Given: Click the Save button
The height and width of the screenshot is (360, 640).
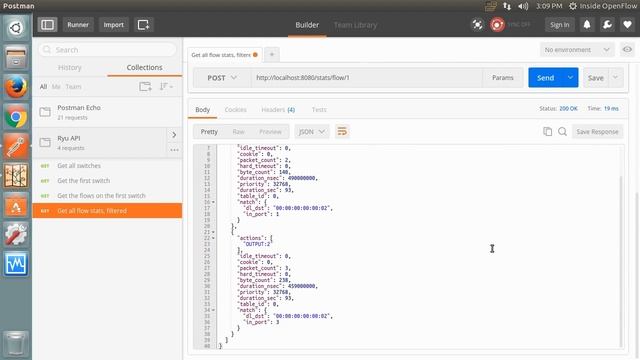Looking at the screenshot, I should point(596,78).
